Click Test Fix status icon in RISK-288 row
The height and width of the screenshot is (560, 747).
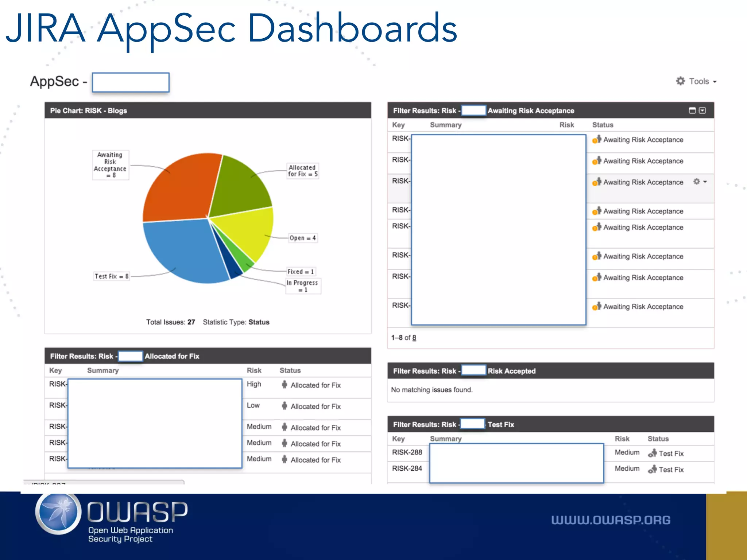[x=652, y=453]
